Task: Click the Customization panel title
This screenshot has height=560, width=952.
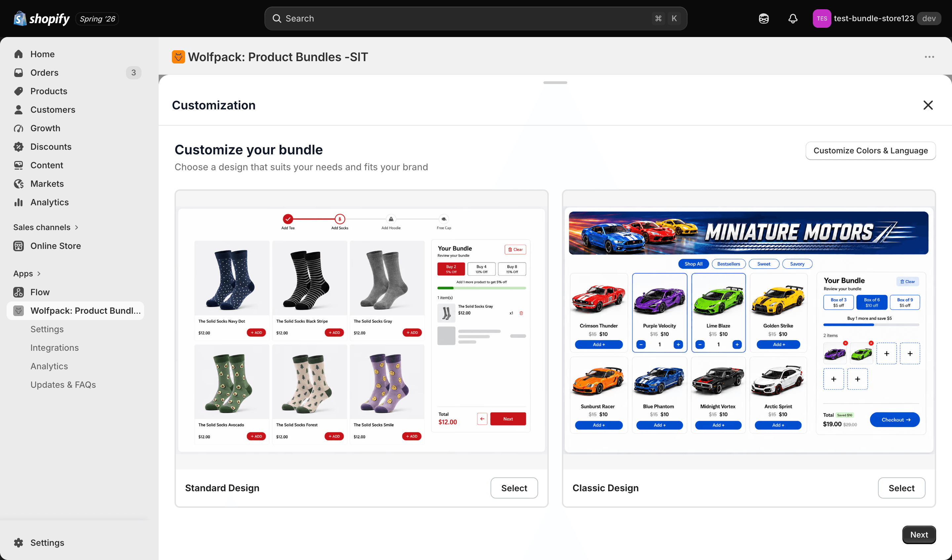Action: pyautogui.click(x=214, y=105)
